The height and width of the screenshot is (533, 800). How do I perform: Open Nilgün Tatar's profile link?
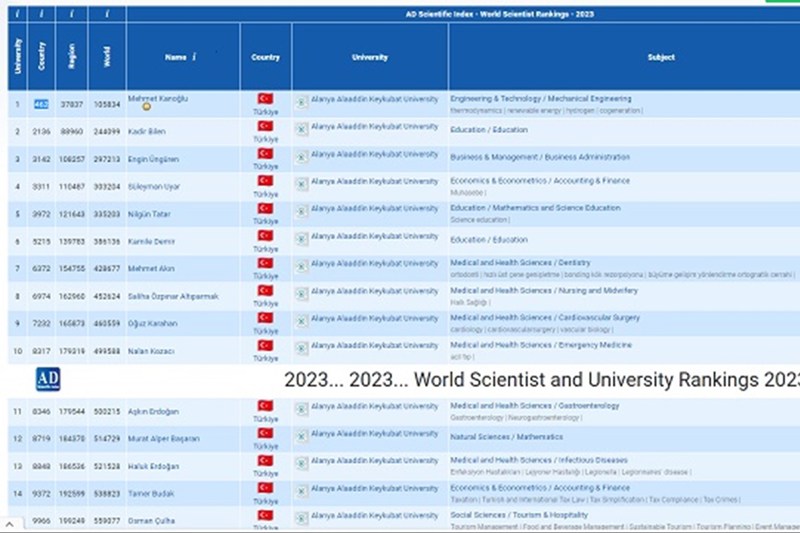(150, 214)
